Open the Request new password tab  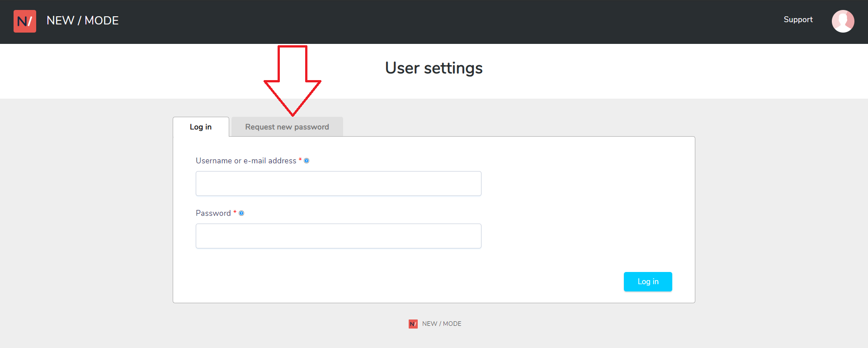(287, 127)
